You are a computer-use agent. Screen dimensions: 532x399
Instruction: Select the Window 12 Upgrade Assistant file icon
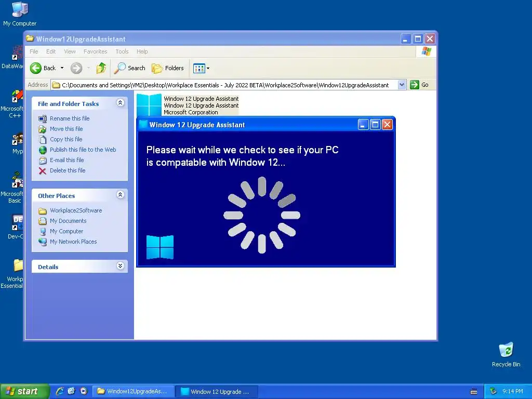149,105
